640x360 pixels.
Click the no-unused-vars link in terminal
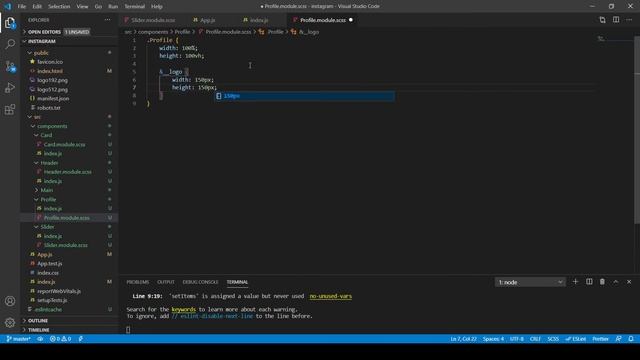tap(331, 296)
